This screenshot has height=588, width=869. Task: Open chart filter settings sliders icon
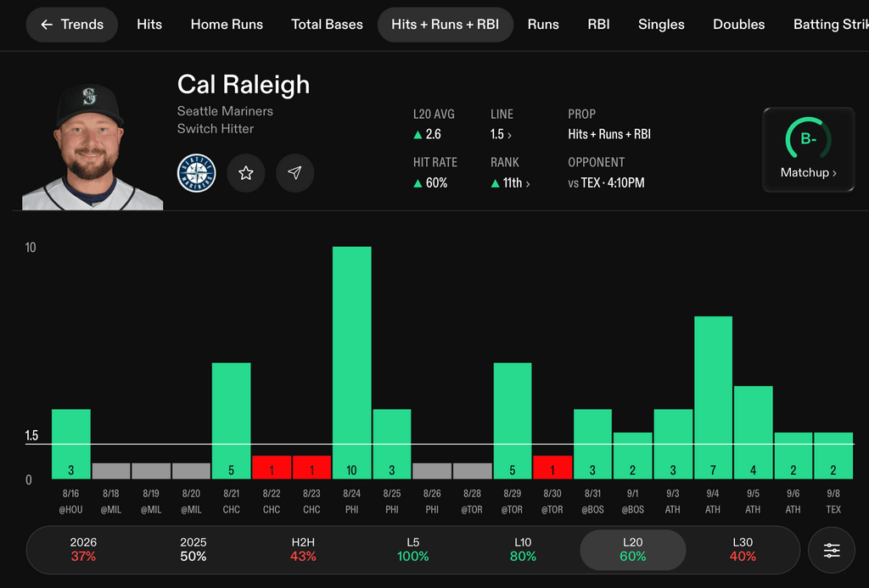pyautogui.click(x=832, y=551)
